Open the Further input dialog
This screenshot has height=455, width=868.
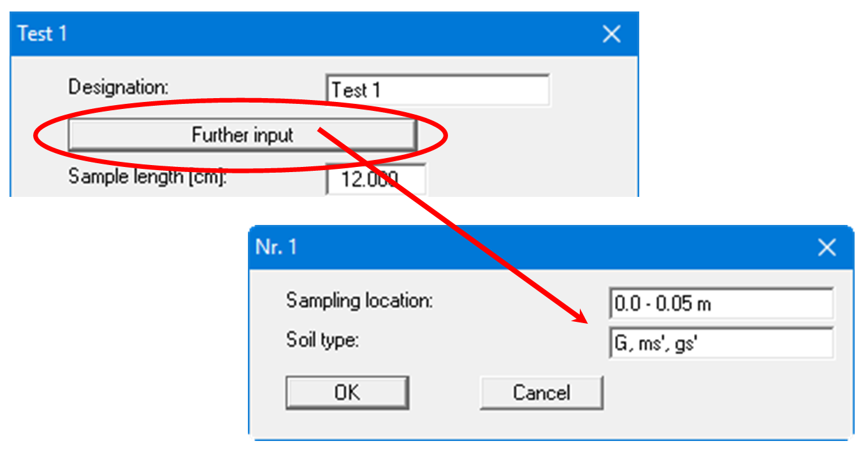tap(242, 135)
